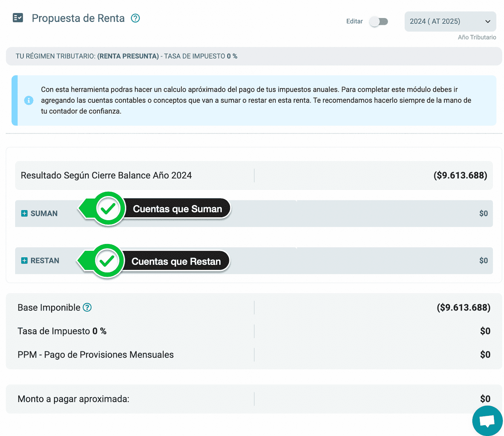Click the Base Imponible label

click(x=49, y=307)
